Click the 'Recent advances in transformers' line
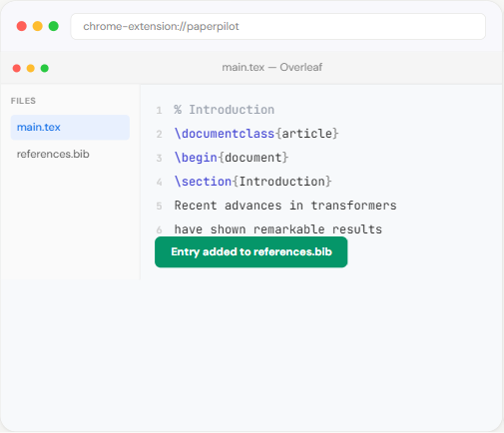This screenshot has width=504, height=433. pyautogui.click(x=285, y=206)
